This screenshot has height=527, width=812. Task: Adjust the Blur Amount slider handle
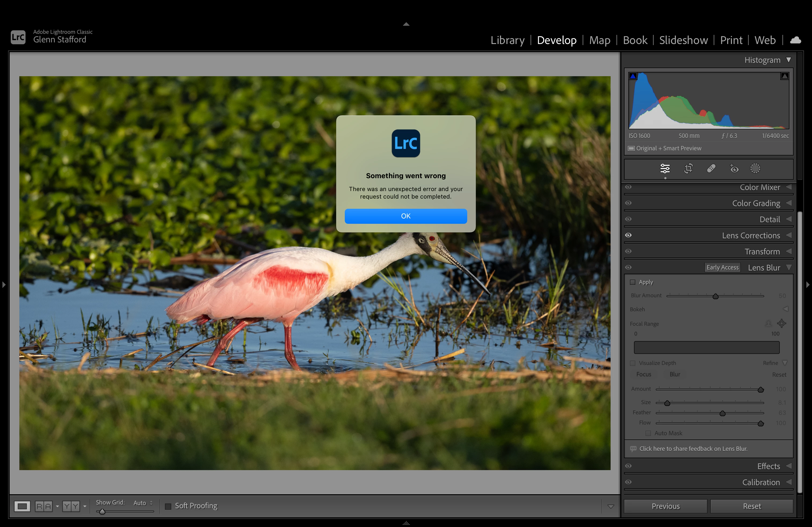[715, 296]
